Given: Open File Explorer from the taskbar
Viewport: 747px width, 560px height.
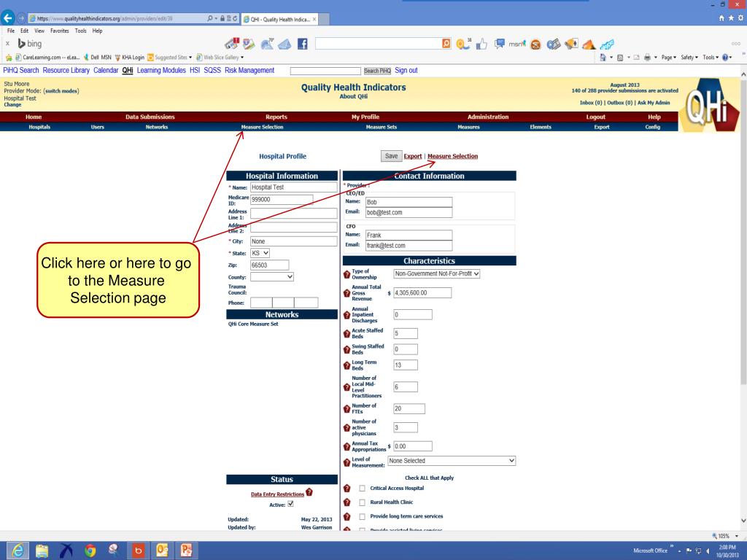Looking at the screenshot, I should coord(42,551).
